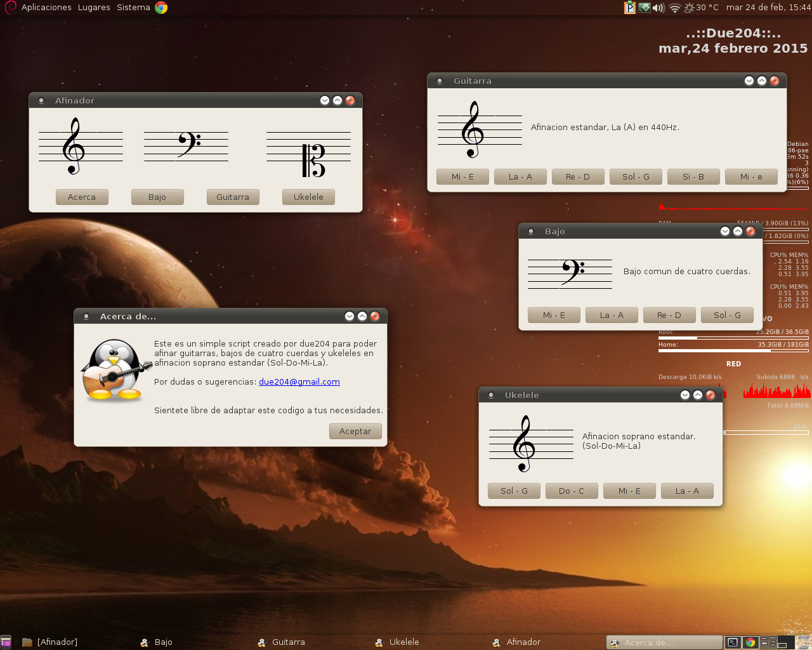Select Afinador taskbar entry
Viewport: 812px width, 650px height.
[x=547, y=642]
